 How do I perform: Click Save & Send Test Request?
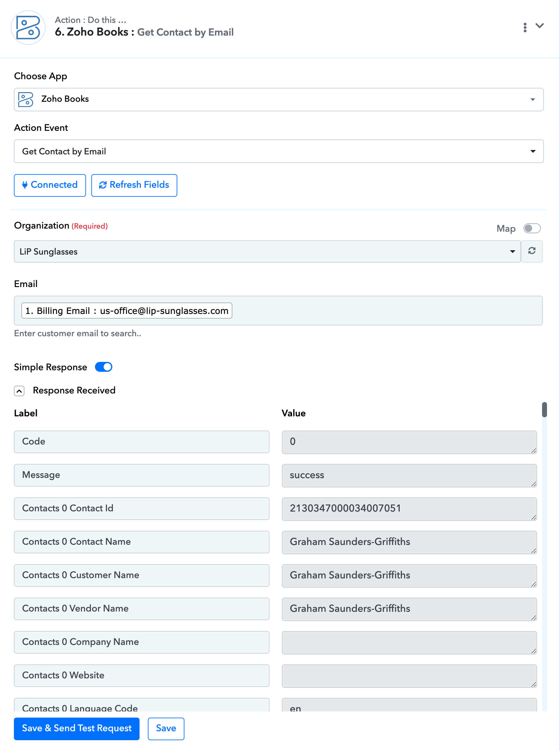pyautogui.click(x=77, y=729)
